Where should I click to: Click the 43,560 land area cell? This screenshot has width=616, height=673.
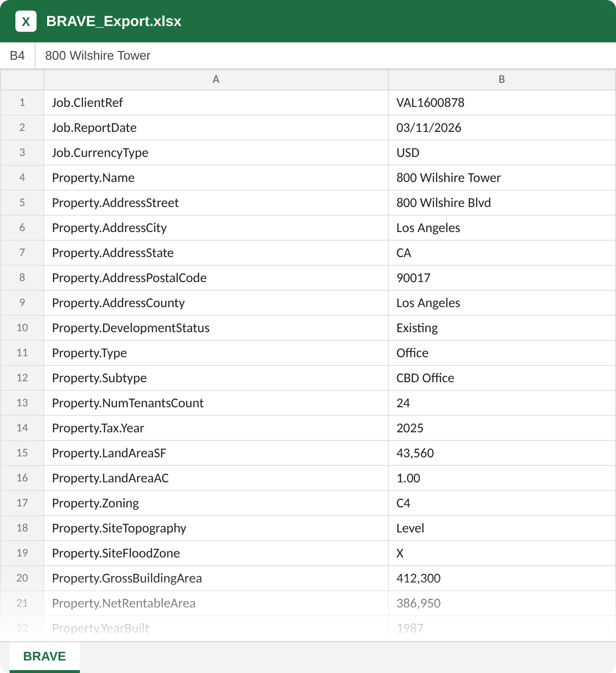click(502, 453)
